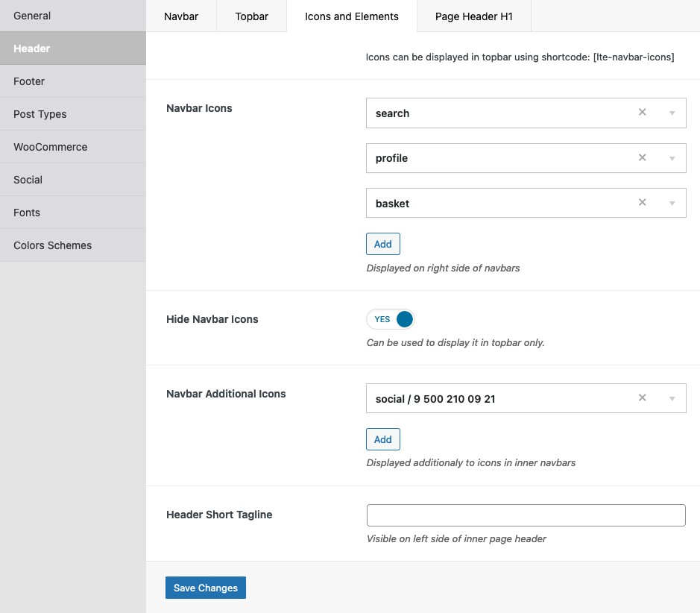The width and height of the screenshot is (700, 613).
Task: Click the 'Hide Navbar Icons' label
Action: tap(212, 319)
